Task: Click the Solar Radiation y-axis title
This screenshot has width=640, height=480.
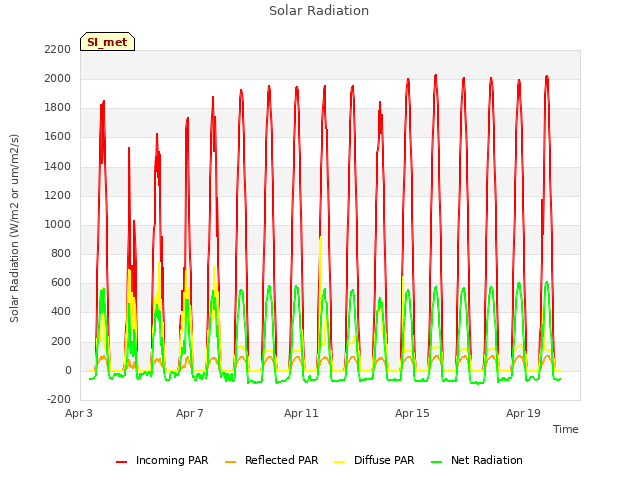Action: point(14,228)
